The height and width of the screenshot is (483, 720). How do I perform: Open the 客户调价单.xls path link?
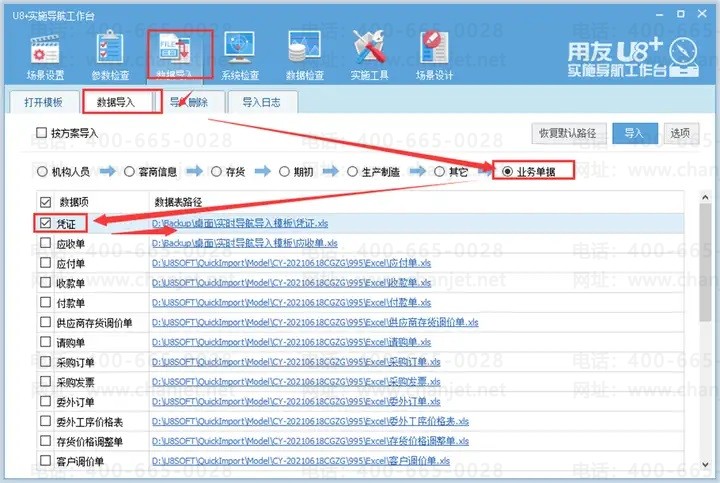click(301, 461)
